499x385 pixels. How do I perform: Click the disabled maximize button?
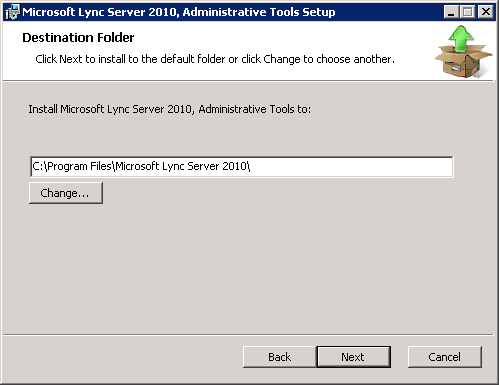[468, 12]
